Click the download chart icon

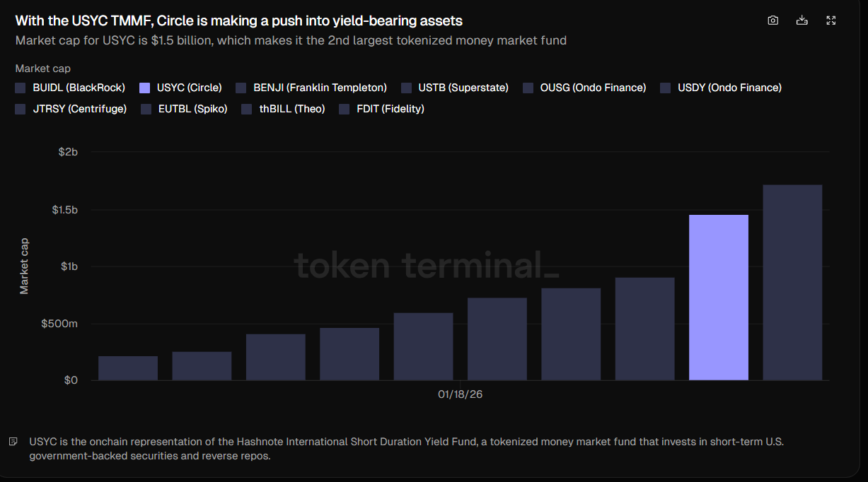click(x=802, y=20)
